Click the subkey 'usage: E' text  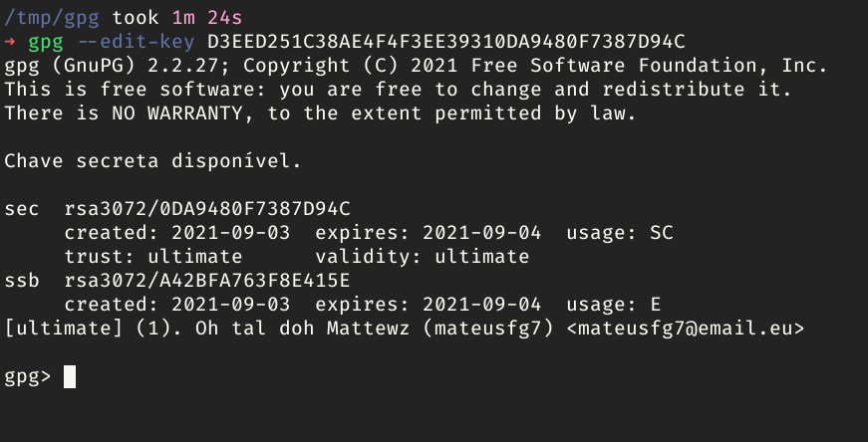pos(613,305)
